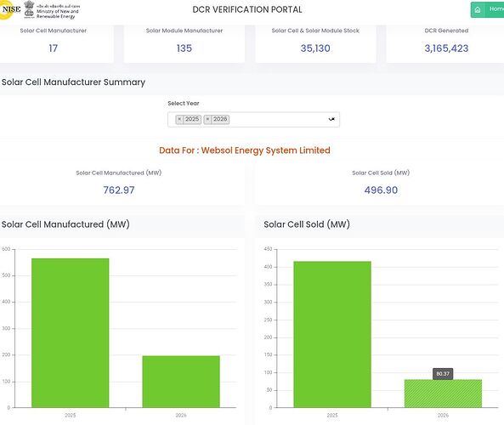Click the Solar Module Manufacturer count 135
The height and width of the screenshot is (425, 504).
(184, 48)
